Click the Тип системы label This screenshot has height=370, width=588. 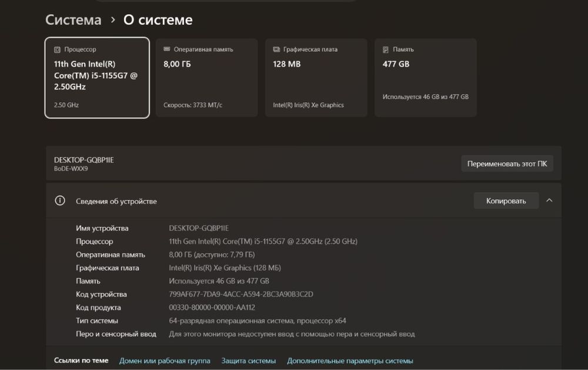point(97,321)
